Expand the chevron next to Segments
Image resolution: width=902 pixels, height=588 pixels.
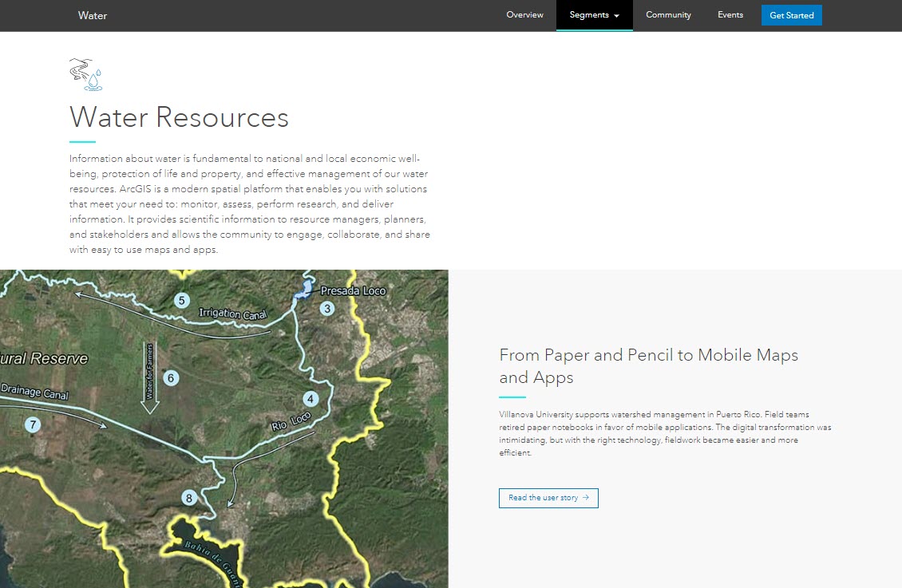coord(615,15)
